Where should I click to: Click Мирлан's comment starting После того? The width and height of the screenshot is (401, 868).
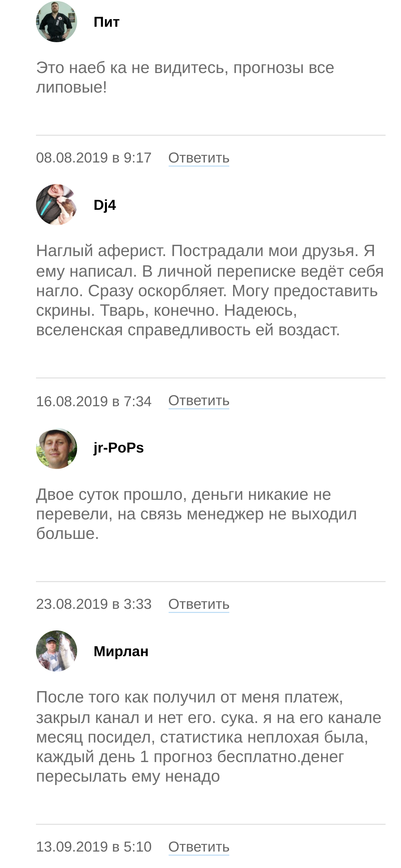pyautogui.click(x=208, y=737)
